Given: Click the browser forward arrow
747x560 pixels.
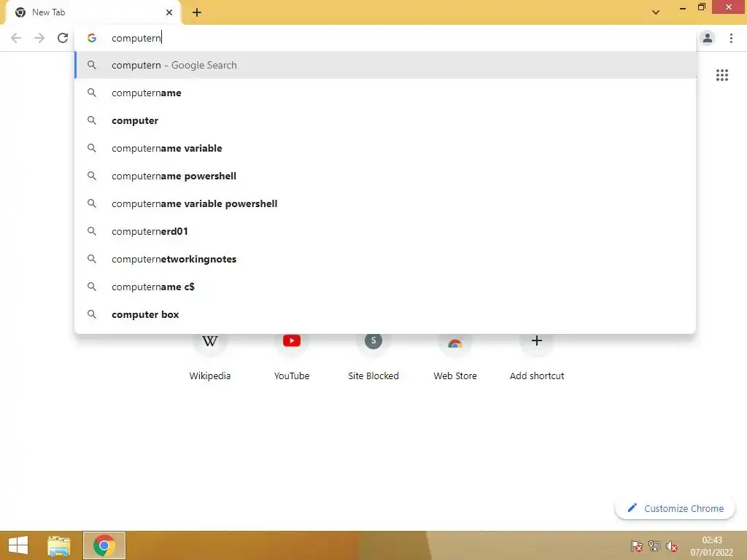Looking at the screenshot, I should tap(39, 38).
